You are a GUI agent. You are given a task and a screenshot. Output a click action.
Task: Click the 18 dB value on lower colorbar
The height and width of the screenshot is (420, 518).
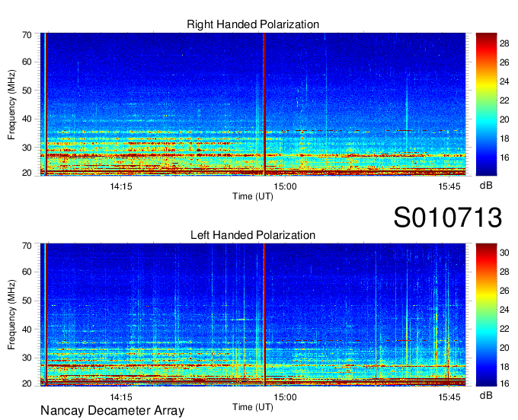tap(504, 367)
